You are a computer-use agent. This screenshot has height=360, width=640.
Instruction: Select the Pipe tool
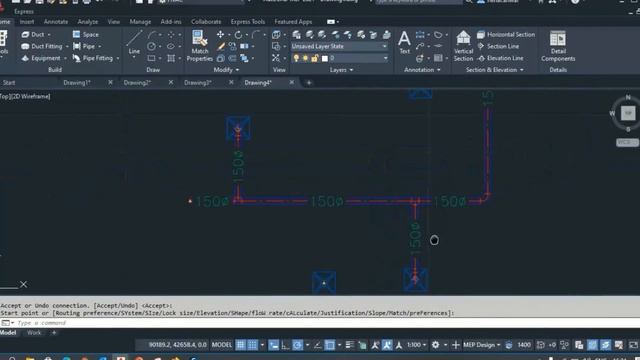coord(84,47)
